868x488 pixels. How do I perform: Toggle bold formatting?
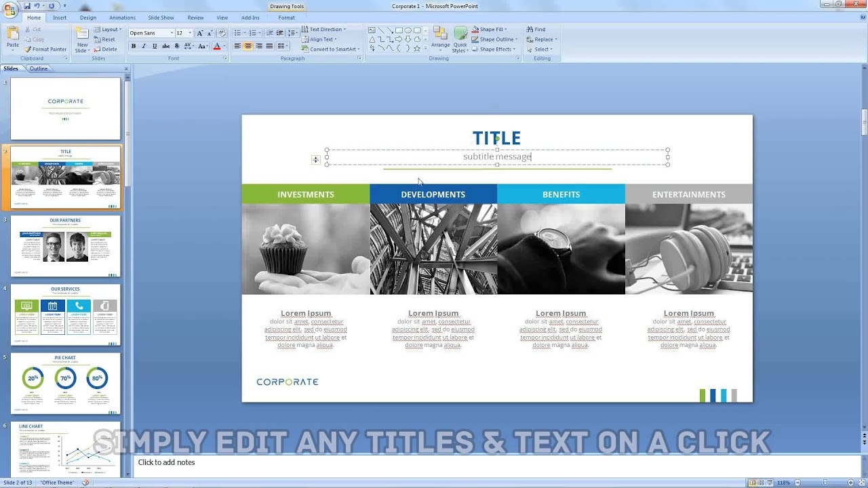click(133, 45)
